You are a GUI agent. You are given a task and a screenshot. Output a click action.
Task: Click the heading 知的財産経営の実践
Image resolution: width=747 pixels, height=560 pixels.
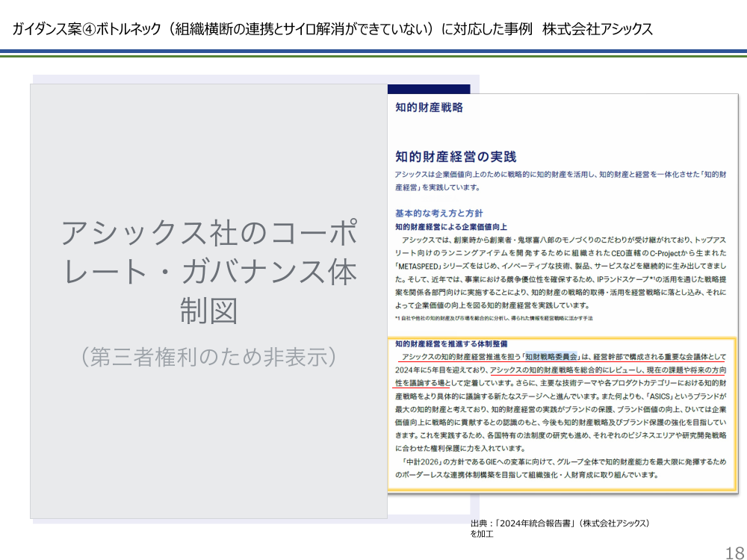tap(456, 157)
